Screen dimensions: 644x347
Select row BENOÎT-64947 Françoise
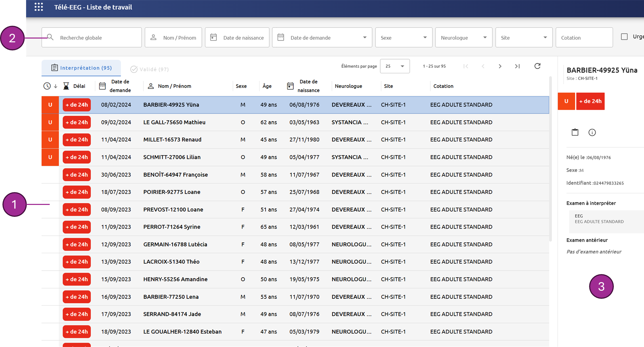[295, 175]
